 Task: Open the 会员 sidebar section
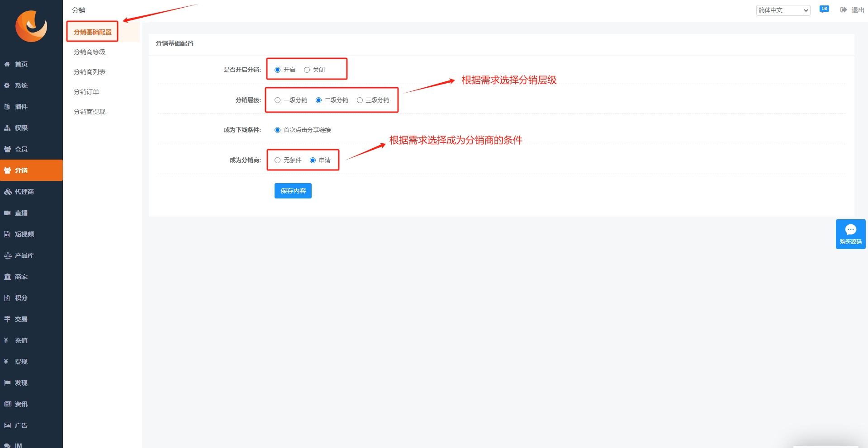(31, 149)
